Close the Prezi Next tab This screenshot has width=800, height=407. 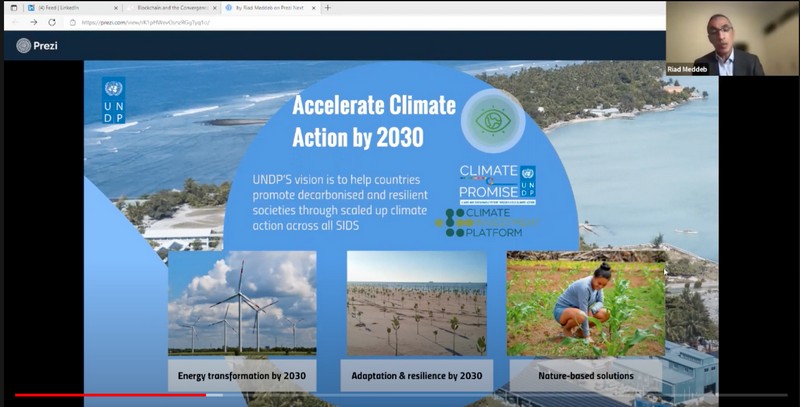tap(314, 8)
